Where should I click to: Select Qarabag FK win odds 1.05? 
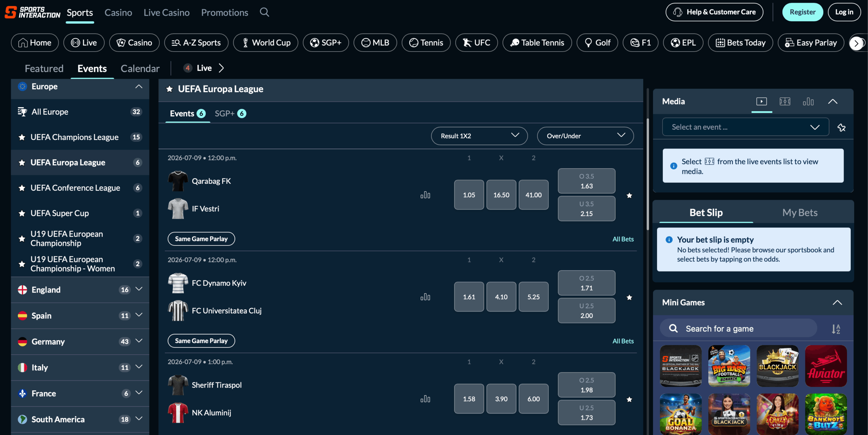469,195
